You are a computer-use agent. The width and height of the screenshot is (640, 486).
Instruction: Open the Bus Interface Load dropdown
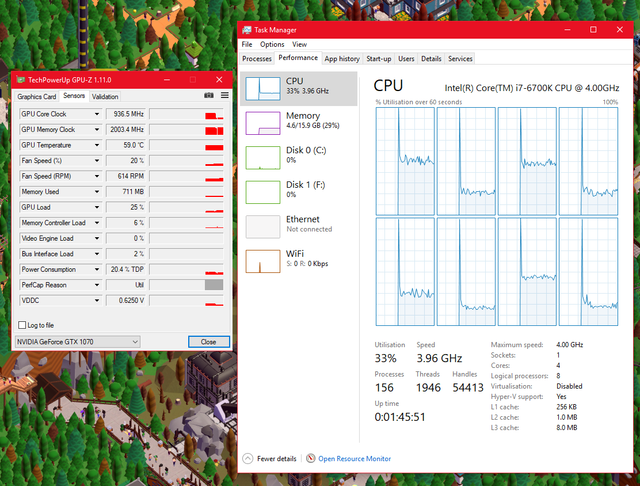click(x=97, y=253)
